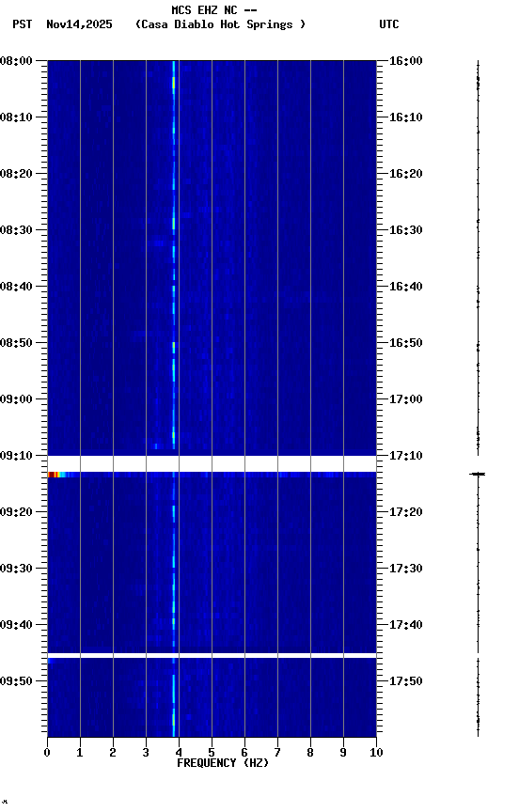Select the 09:00 PST time label
The width and height of the screenshot is (519, 812).
16,399
